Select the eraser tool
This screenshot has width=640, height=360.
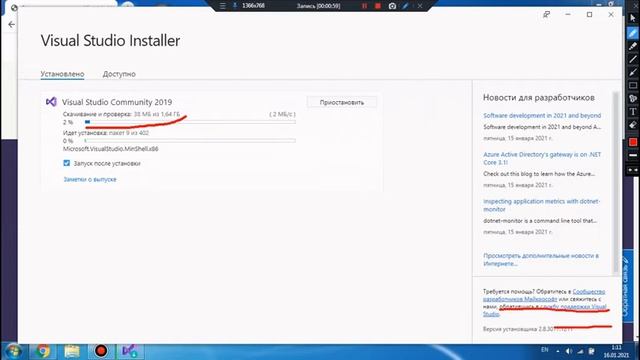[x=633, y=125]
